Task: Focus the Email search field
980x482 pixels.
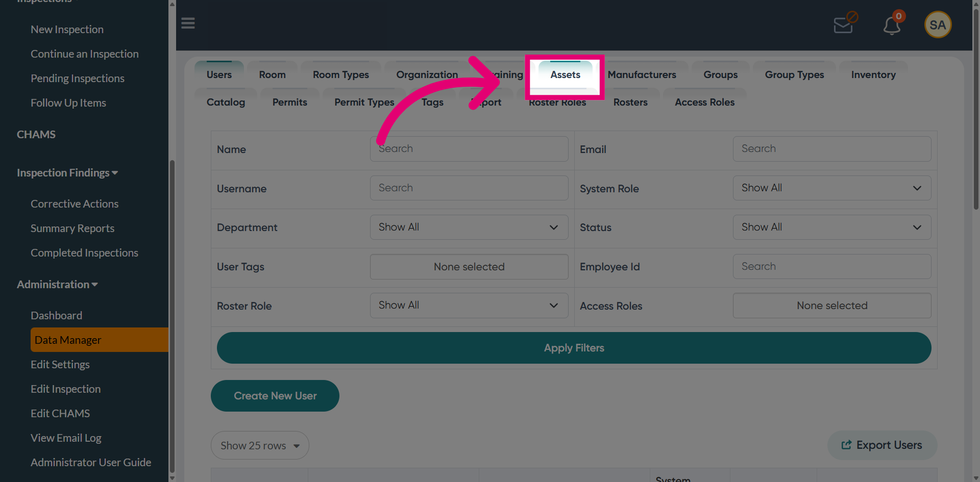Action: 832,149
